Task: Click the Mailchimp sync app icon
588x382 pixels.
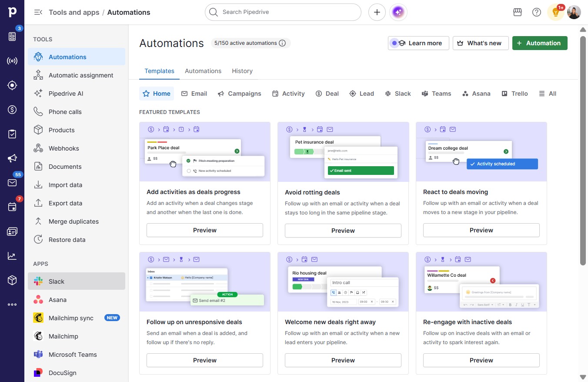Action: [x=38, y=318]
